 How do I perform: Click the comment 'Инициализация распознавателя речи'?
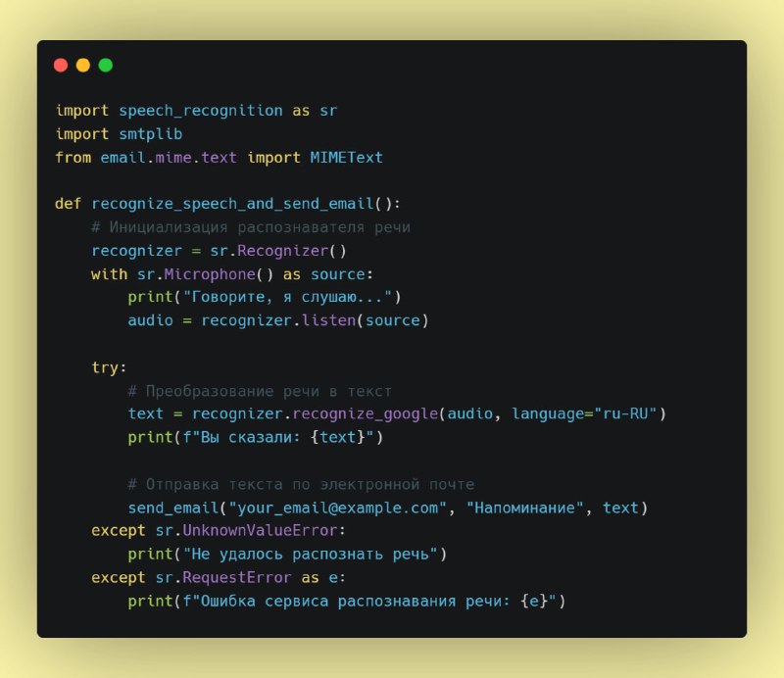coord(251,227)
